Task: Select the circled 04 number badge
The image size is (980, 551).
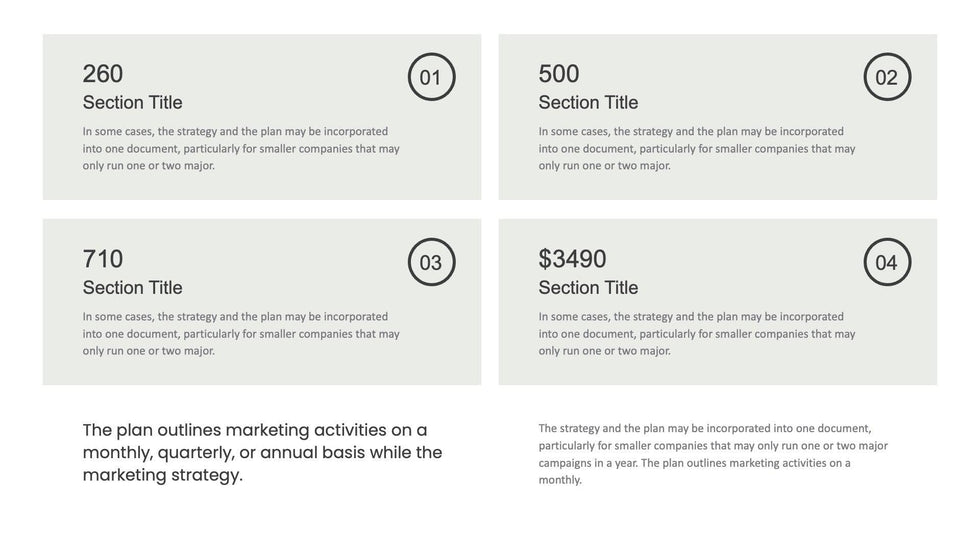Action: click(x=887, y=263)
